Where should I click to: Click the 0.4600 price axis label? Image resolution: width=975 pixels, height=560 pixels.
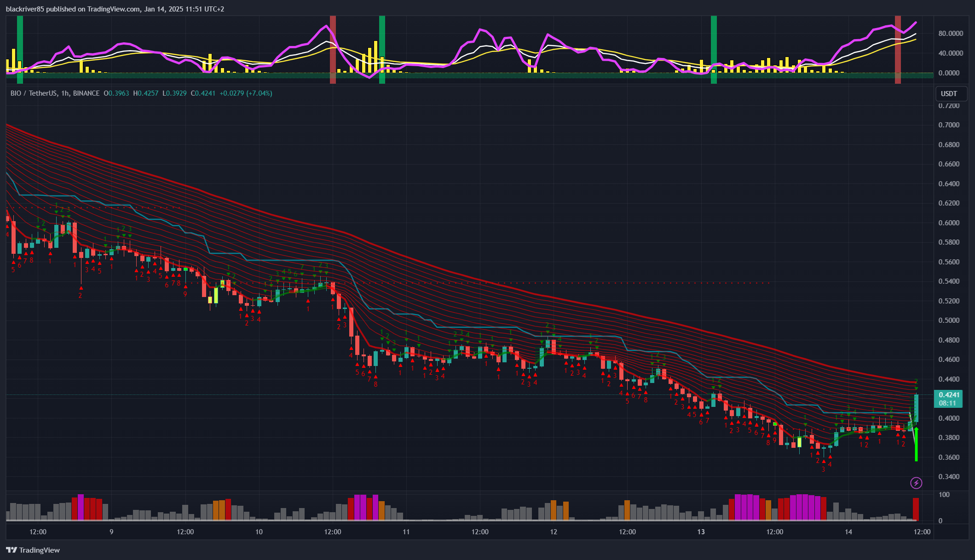pyautogui.click(x=949, y=360)
